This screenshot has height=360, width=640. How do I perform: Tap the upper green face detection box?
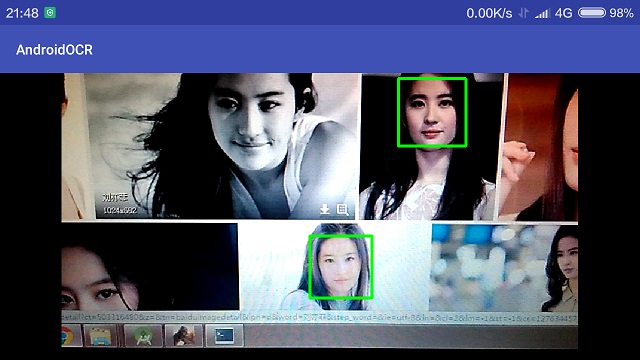[432, 112]
